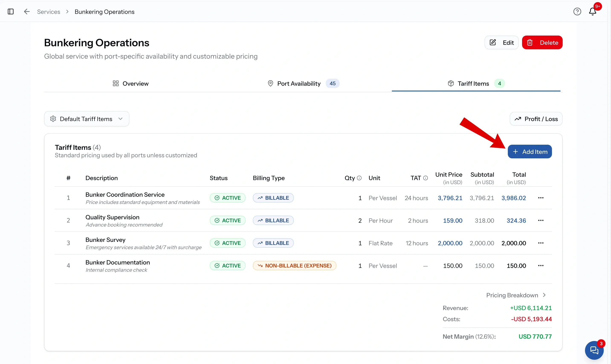The height and width of the screenshot is (364, 611).
Task: Expand the Pricing Breakdown chevron
Action: 544,295
